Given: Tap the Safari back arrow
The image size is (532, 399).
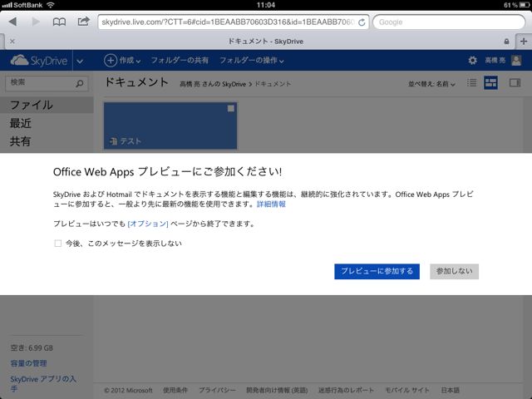Looking at the screenshot, I should click(x=13, y=22).
